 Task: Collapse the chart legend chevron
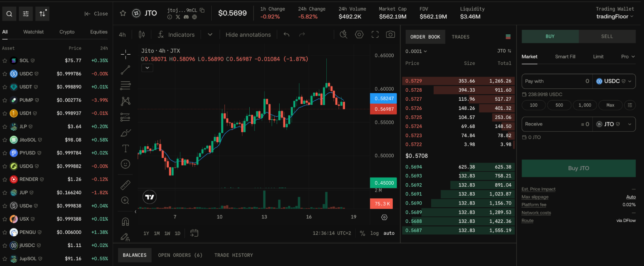pos(147,68)
